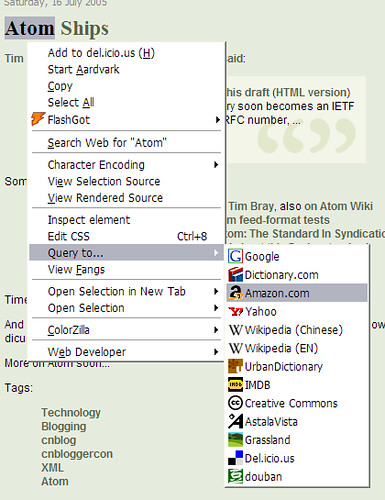Image resolution: width=385 pixels, height=500 pixels.
Task: Expand Open Selection in New Tab arrow
Action: [216, 291]
